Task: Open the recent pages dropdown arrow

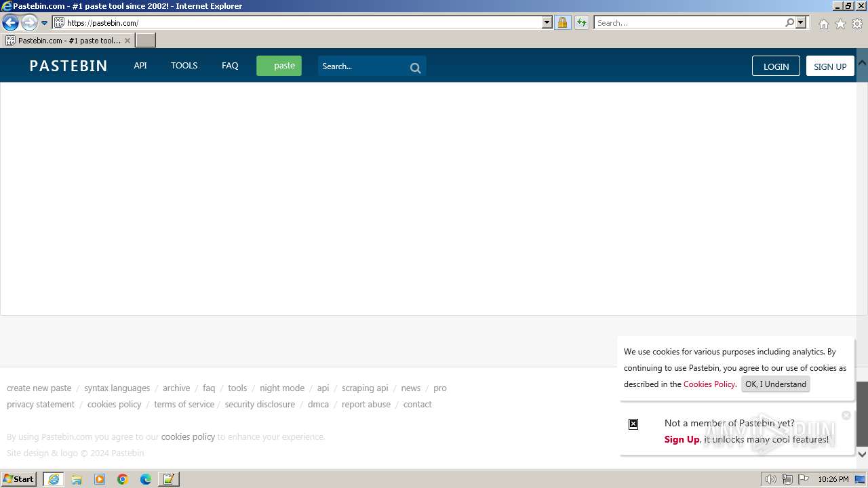Action: tap(44, 23)
